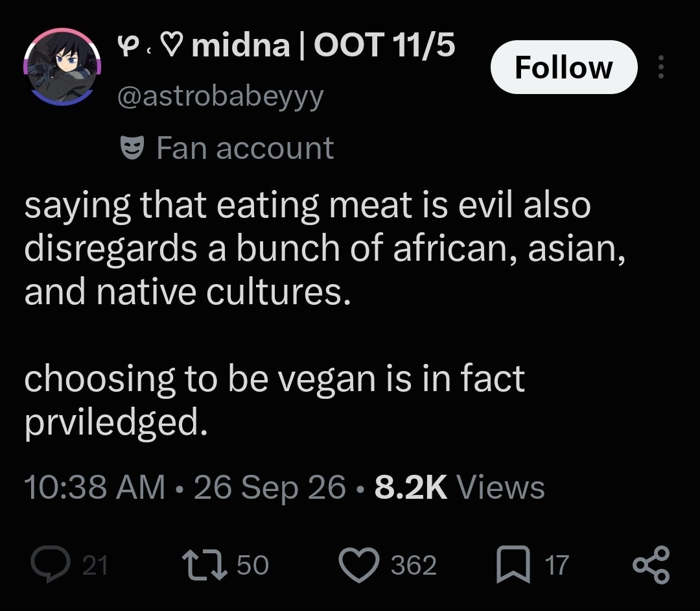Click the 362 likes count
700x611 pixels.
coord(414,565)
